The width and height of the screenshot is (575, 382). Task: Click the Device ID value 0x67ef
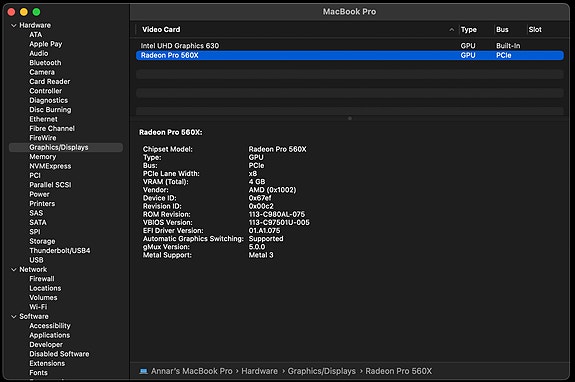pyautogui.click(x=260, y=198)
